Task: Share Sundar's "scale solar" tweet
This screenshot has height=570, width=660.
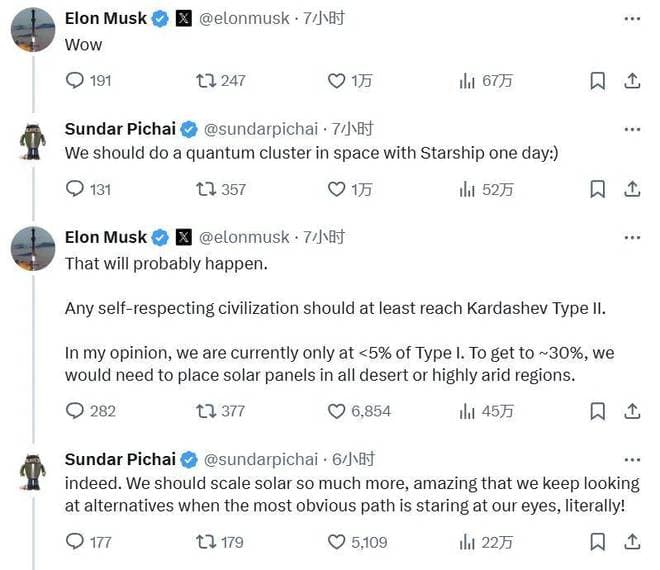Action: click(632, 542)
